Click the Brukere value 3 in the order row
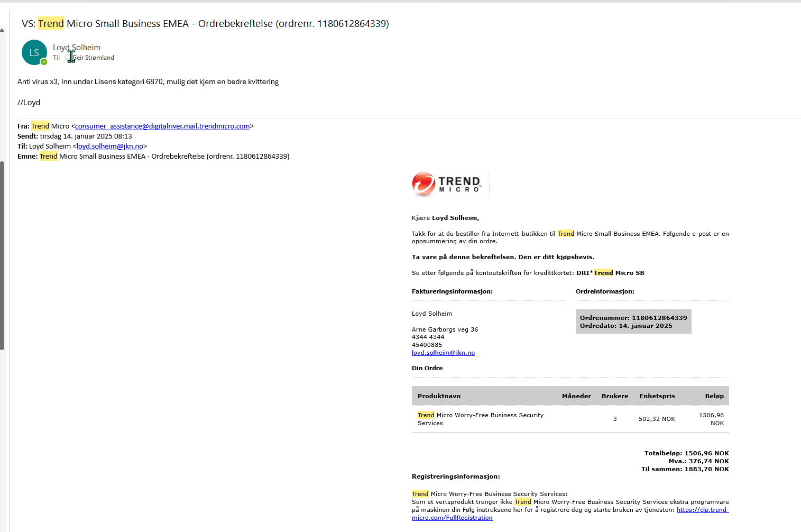 pos(615,419)
